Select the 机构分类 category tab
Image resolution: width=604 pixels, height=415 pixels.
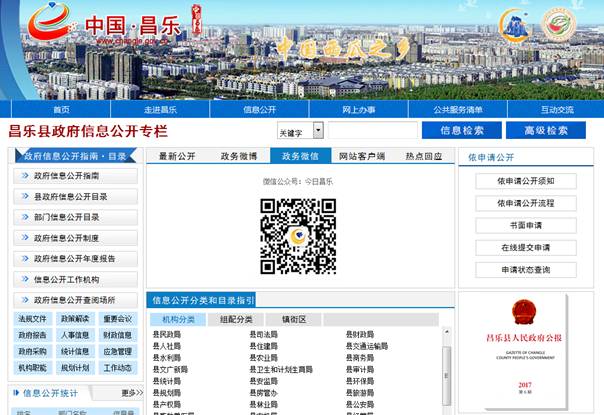179,320
